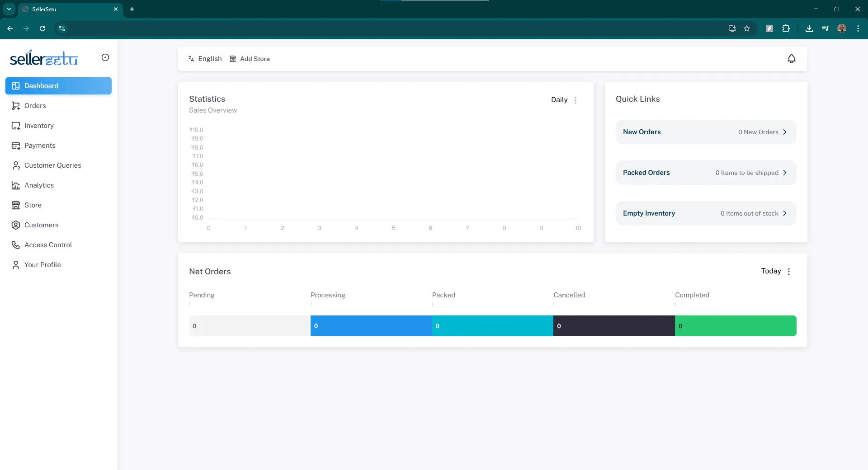Click the Customer Queries icon
Screen dimensions: 868x470
16,165
